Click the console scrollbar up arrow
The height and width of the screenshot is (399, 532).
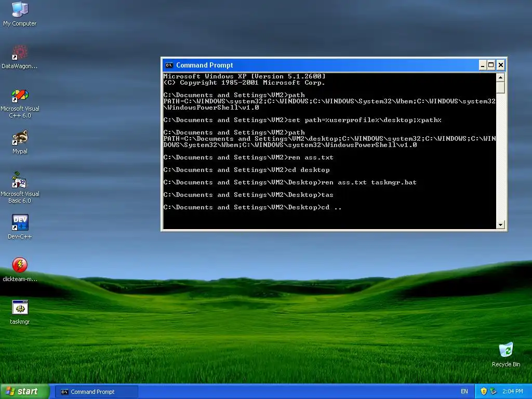[500, 77]
